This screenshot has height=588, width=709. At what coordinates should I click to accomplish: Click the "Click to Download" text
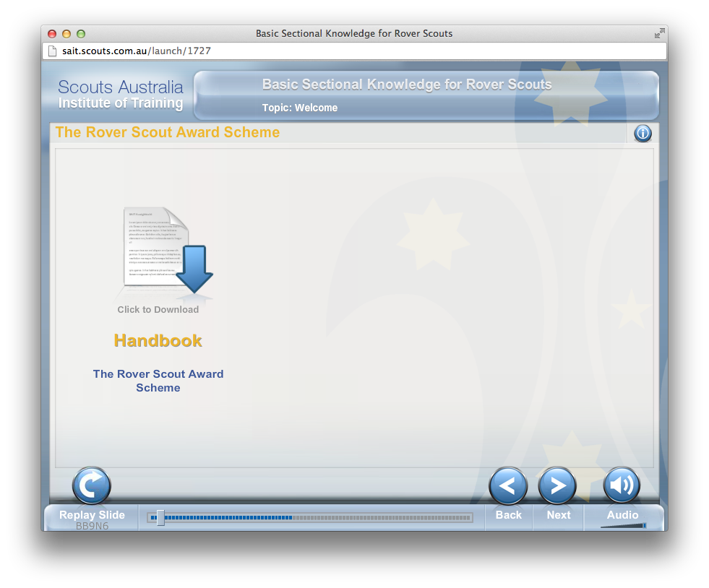(158, 310)
